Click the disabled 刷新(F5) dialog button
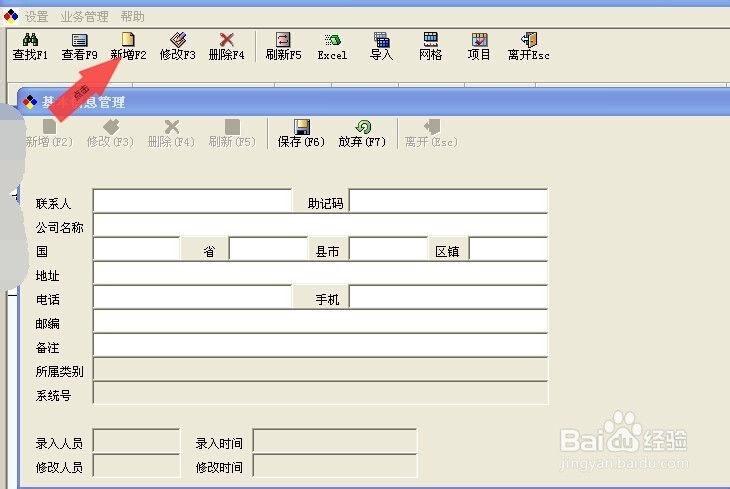The width and height of the screenshot is (730, 489). (232, 134)
